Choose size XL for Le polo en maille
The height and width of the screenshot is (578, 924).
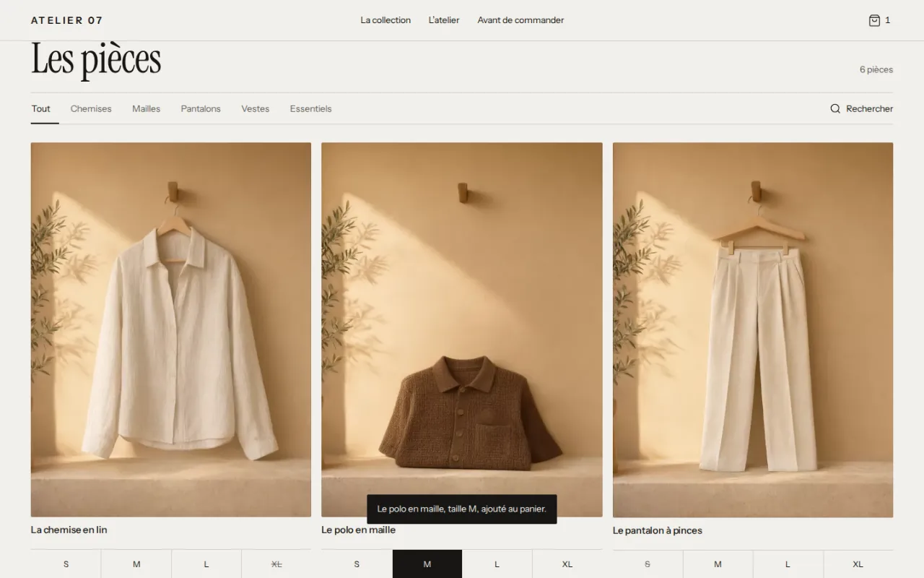pos(567,564)
